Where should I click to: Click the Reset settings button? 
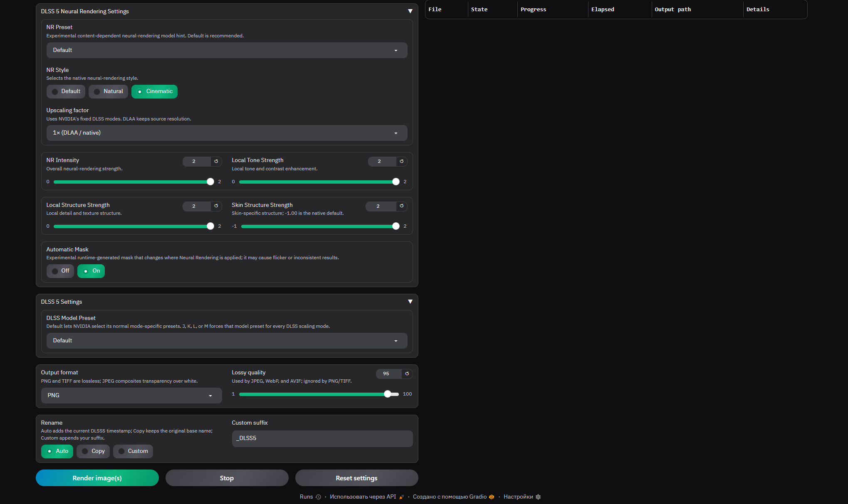356,478
